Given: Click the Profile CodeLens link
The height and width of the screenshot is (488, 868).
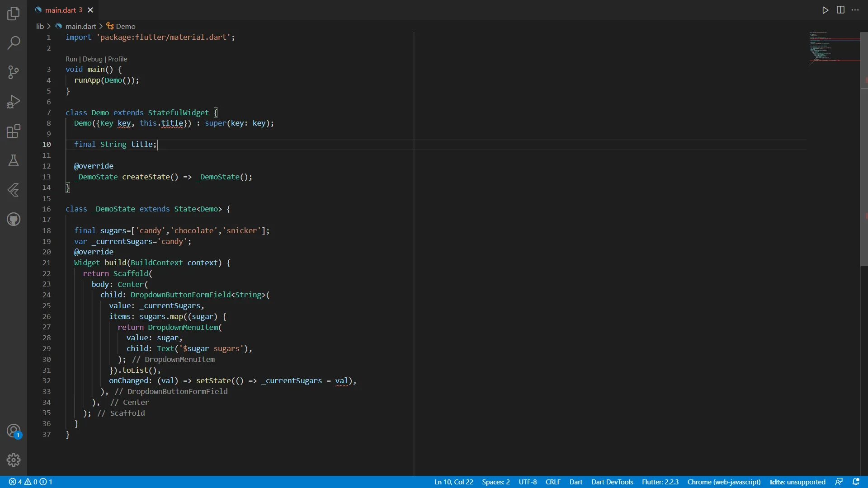Looking at the screenshot, I should coord(118,59).
